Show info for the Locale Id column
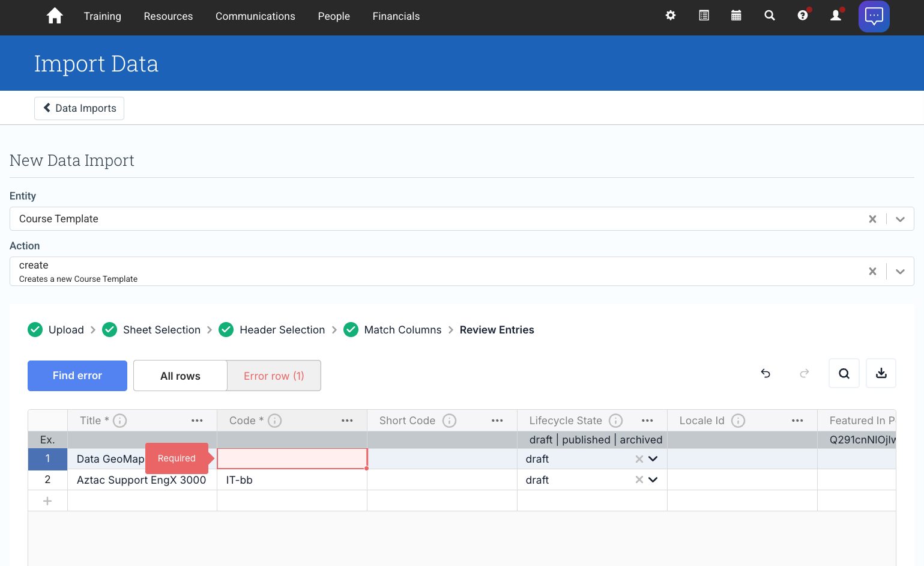The image size is (924, 566). (x=738, y=421)
